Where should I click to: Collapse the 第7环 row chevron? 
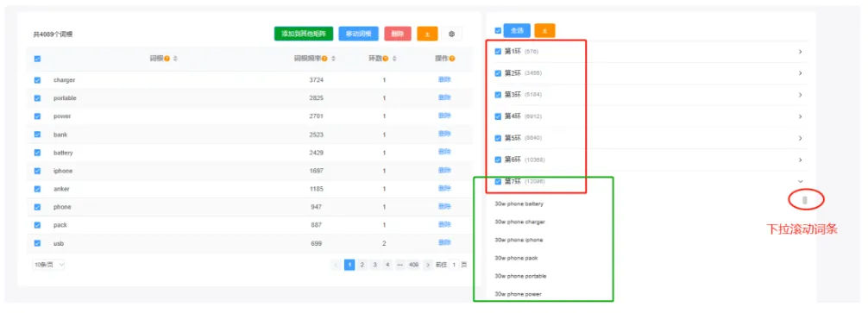pos(801,181)
